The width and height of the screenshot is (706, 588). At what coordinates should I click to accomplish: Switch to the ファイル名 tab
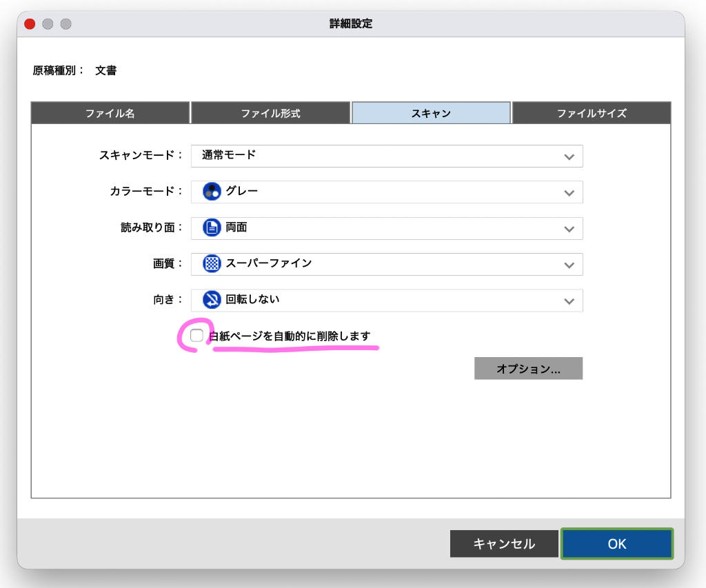coord(110,113)
